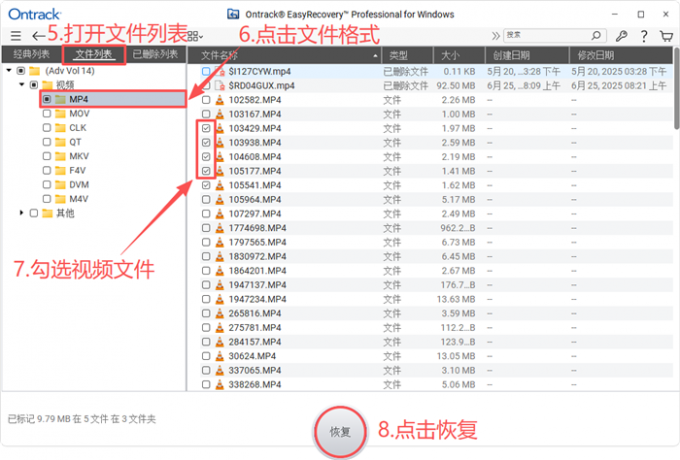Maximize the EasyRecovery window
Viewport: 680px width, 460px height.
[x=641, y=14]
